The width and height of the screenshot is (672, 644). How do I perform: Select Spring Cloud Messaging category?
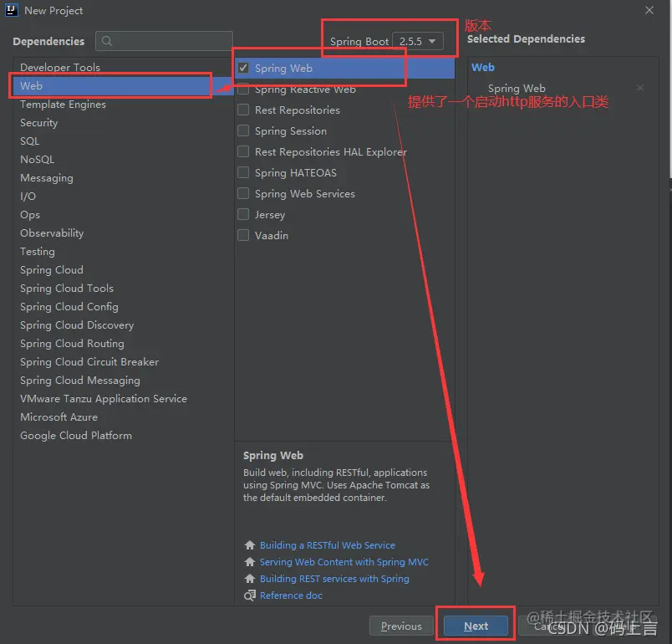tap(123, 381)
